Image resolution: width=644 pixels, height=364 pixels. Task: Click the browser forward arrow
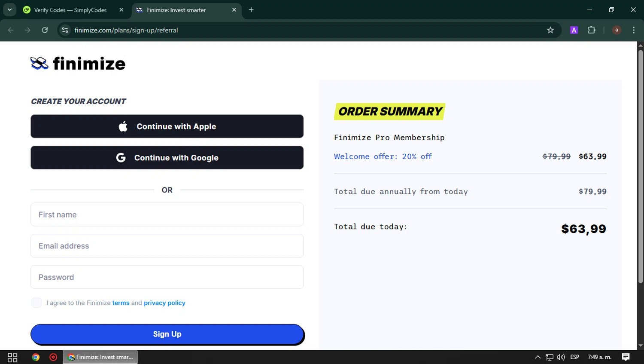[27, 30]
